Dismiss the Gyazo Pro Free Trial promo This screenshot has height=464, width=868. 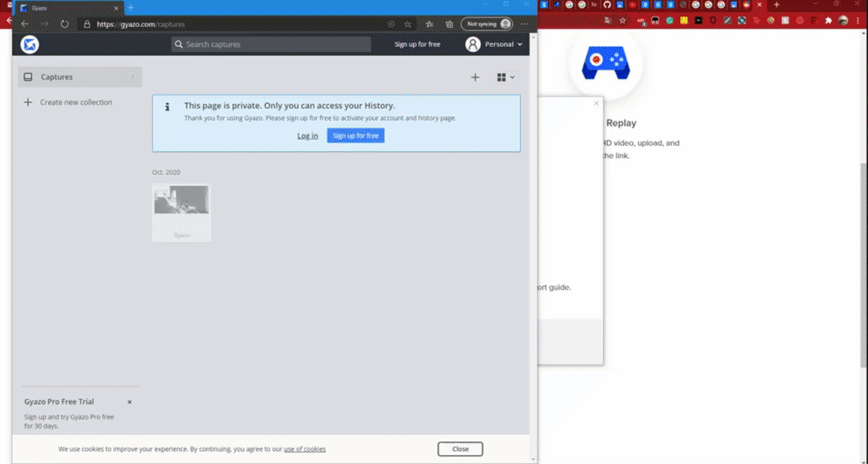[x=129, y=402]
